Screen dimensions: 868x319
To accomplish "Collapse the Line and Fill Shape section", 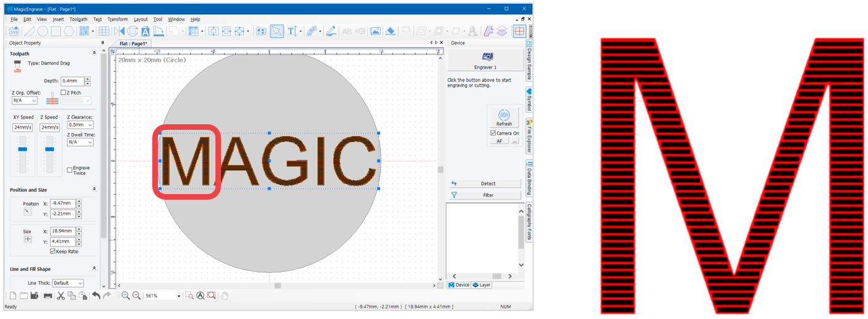I will (94, 269).
